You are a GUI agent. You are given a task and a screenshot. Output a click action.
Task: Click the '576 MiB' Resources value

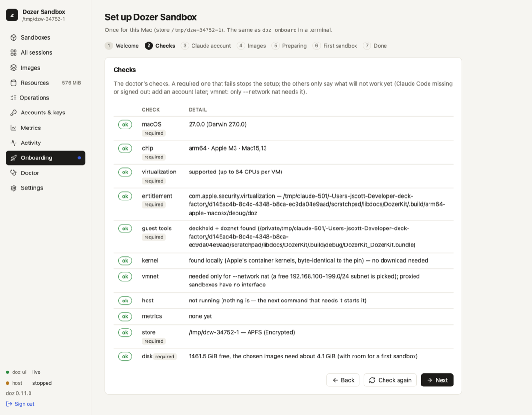coord(72,83)
